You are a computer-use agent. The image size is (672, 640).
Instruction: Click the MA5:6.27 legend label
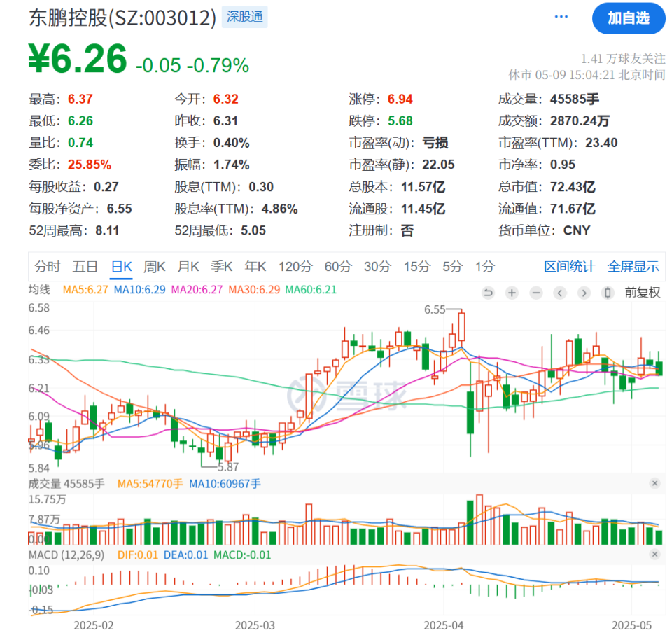pyautogui.click(x=85, y=290)
